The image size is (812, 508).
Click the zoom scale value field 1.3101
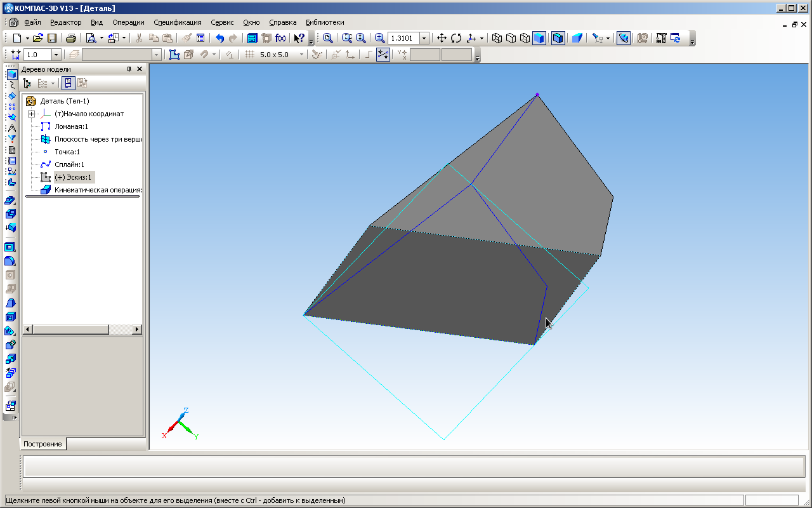[403, 38]
